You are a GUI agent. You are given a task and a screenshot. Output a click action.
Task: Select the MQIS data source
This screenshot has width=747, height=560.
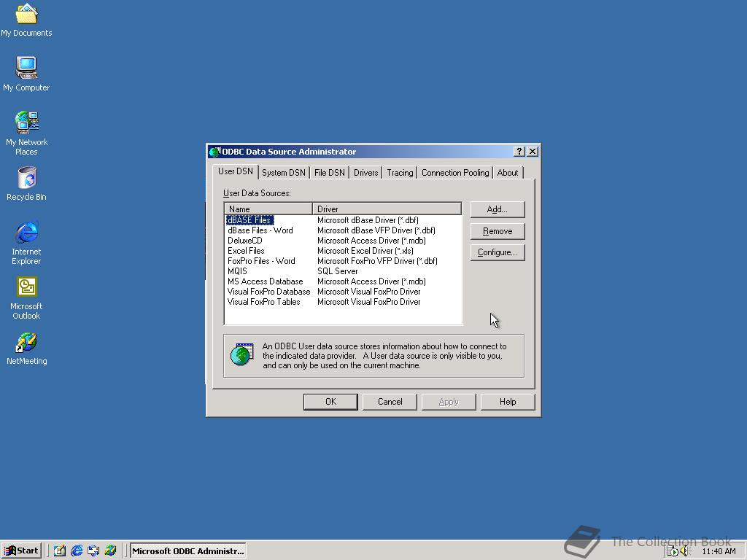237,271
